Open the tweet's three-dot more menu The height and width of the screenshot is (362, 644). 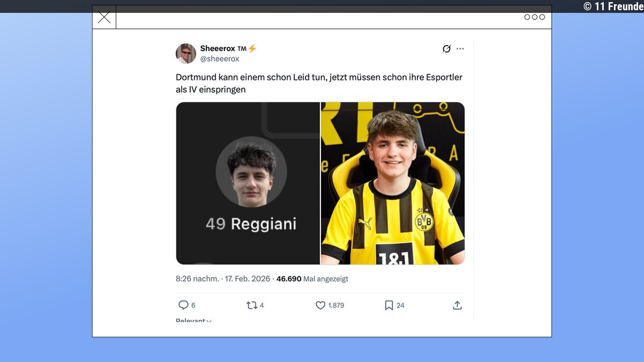(x=460, y=49)
